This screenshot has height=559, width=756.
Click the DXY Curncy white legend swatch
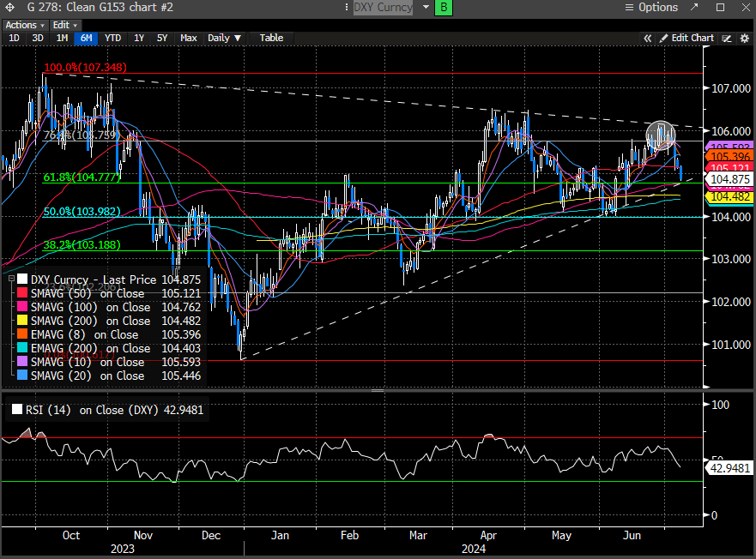click(x=22, y=279)
